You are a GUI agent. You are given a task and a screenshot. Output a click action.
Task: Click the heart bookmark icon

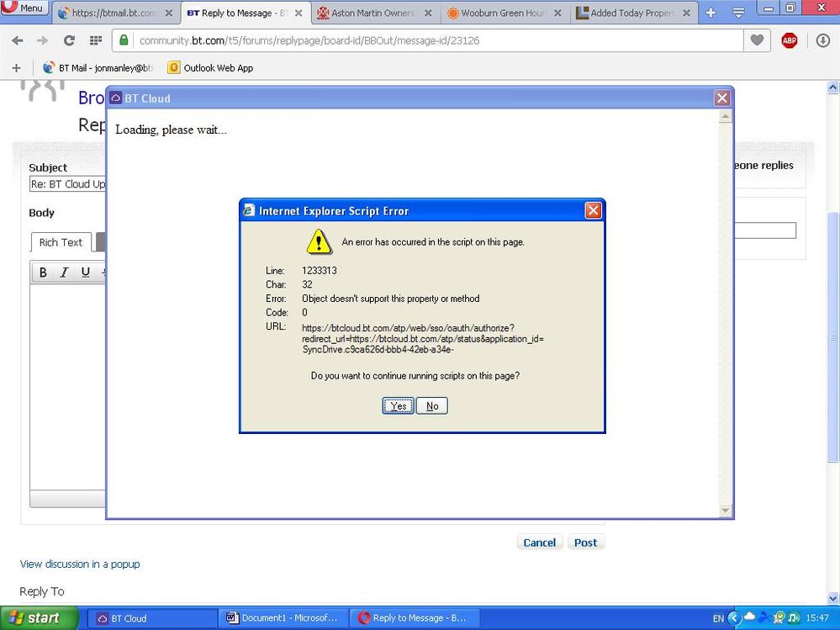point(757,40)
